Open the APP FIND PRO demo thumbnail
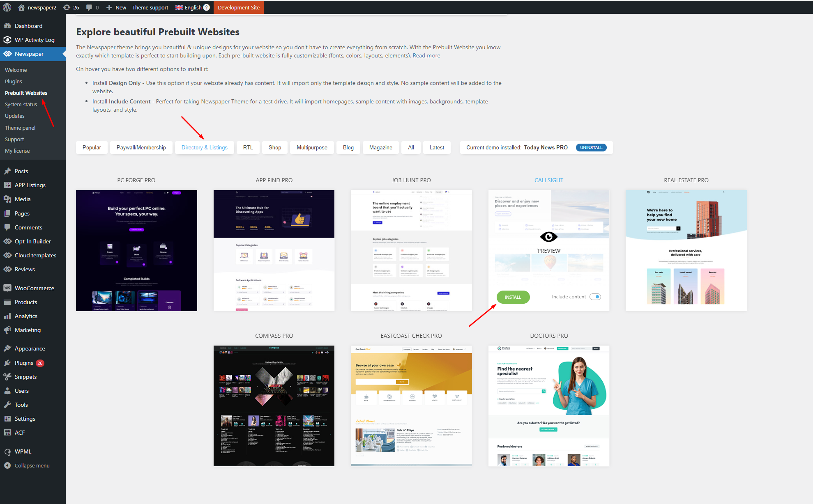This screenshot has height=504, width=813. (274, 250)
